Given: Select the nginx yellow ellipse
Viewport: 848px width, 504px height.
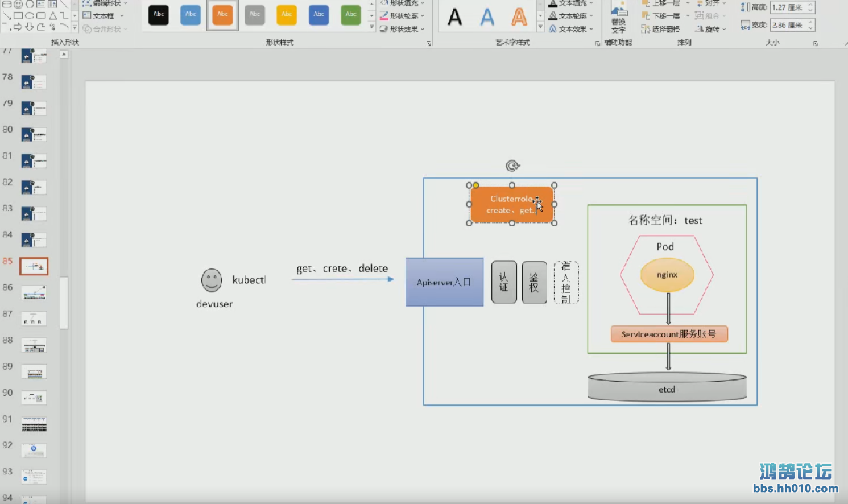Looking at the screenshot, I should point(667,275).
